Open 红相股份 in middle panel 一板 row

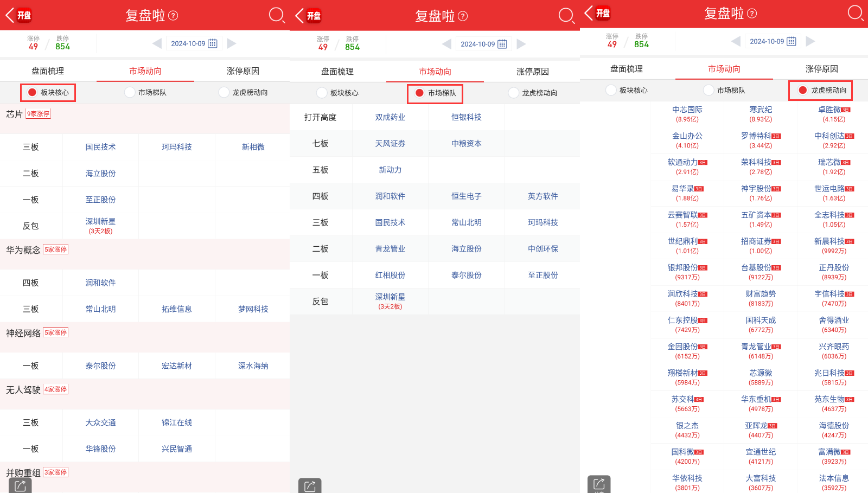point(390,276)
